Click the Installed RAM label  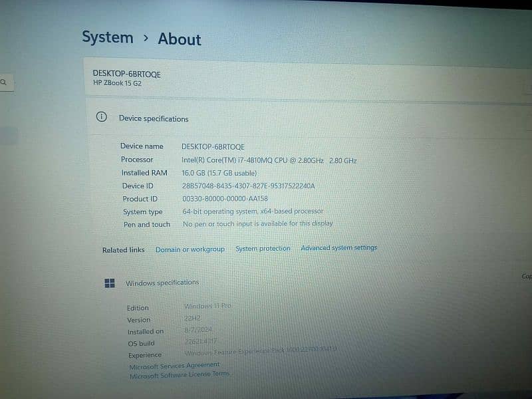click(144, 173)
